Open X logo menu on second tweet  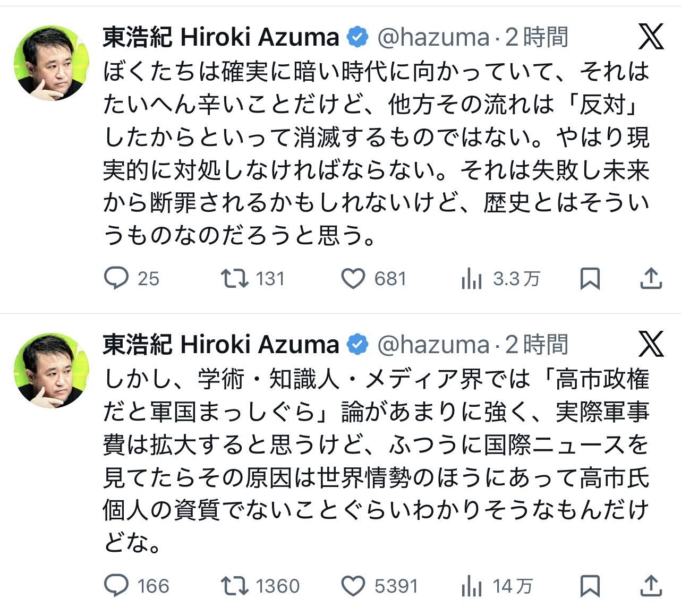click(x=651, y=345)
